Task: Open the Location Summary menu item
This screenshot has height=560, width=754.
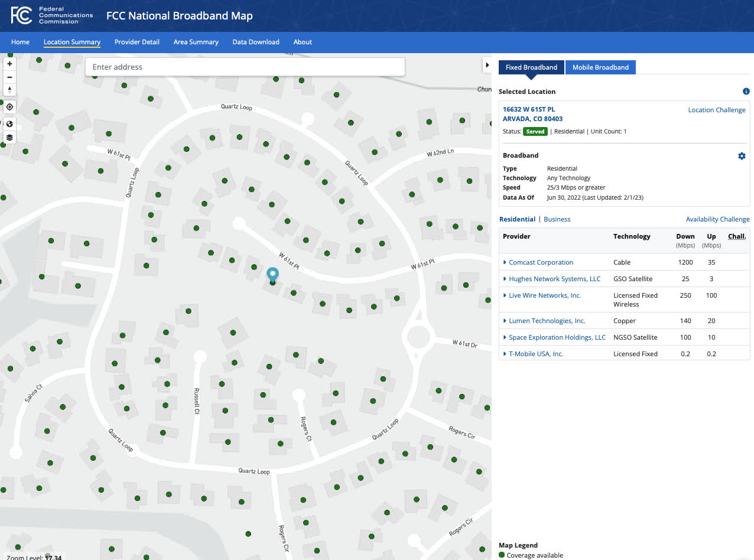Action: 72,42
